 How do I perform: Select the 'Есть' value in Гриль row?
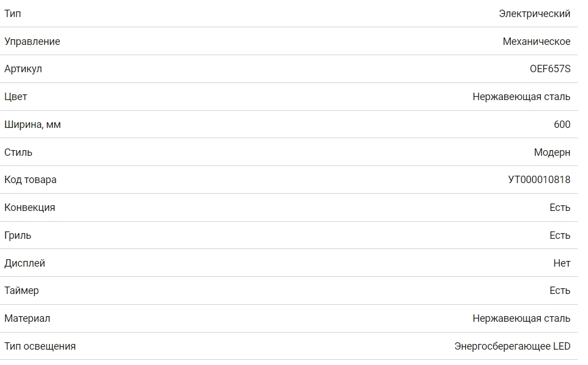tap(560, 235)
